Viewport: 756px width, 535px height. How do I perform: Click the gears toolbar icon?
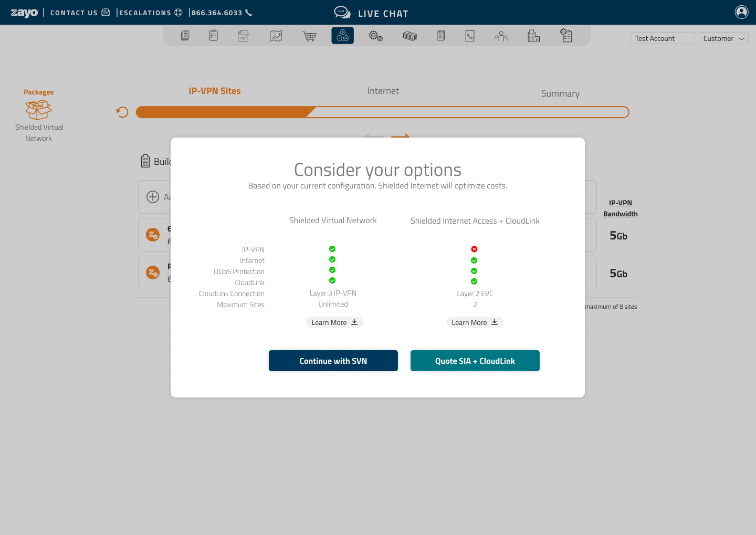[375, 36]
